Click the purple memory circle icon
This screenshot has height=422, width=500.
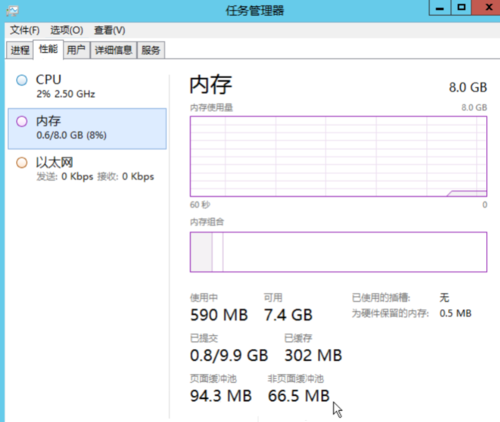click(22, 122)
